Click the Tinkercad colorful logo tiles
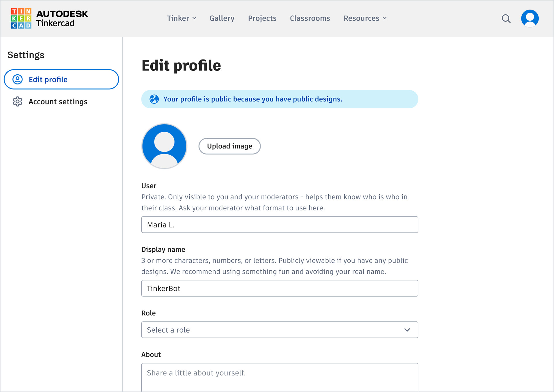Viewport: 554px width, 392px height. (21, 18)
